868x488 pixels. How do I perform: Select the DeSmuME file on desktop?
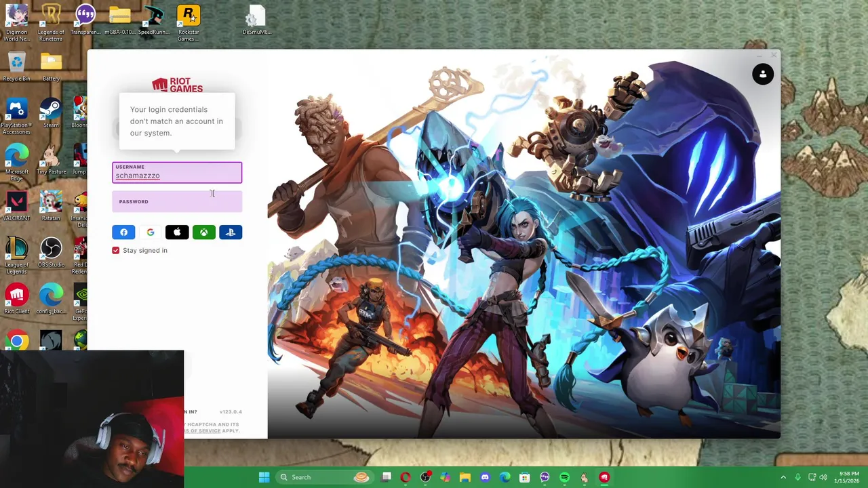click(256, 20)
